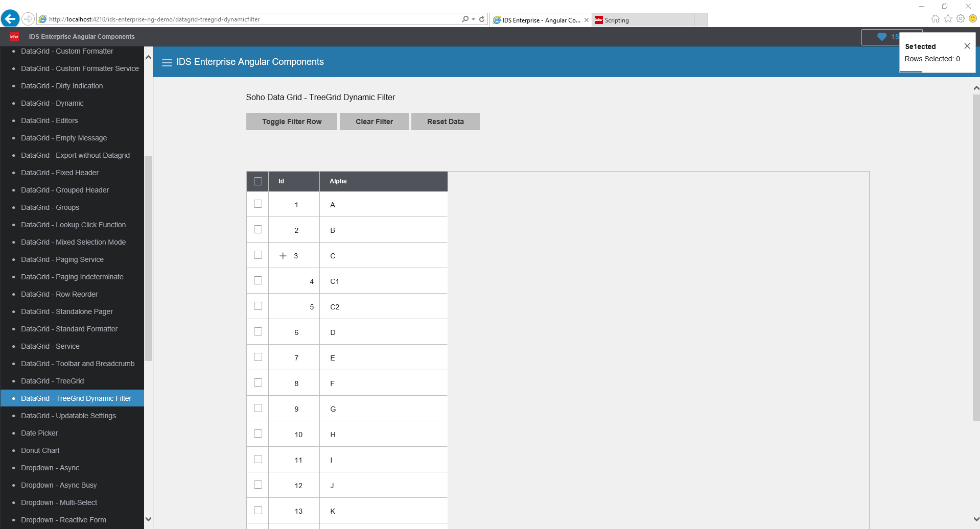Check the checkbox for row D
The height and width of the screenshot is (529, 980).
point(258,331)
